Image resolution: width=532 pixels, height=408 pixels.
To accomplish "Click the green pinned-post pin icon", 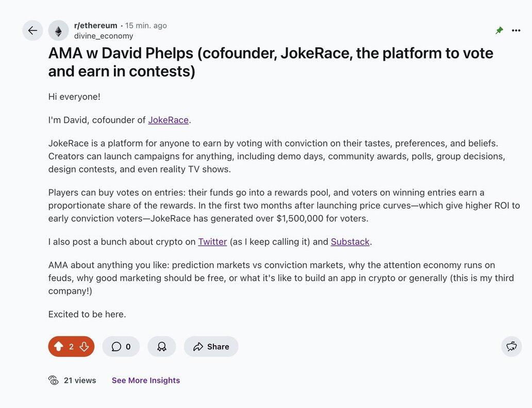I will pos(499,30).
